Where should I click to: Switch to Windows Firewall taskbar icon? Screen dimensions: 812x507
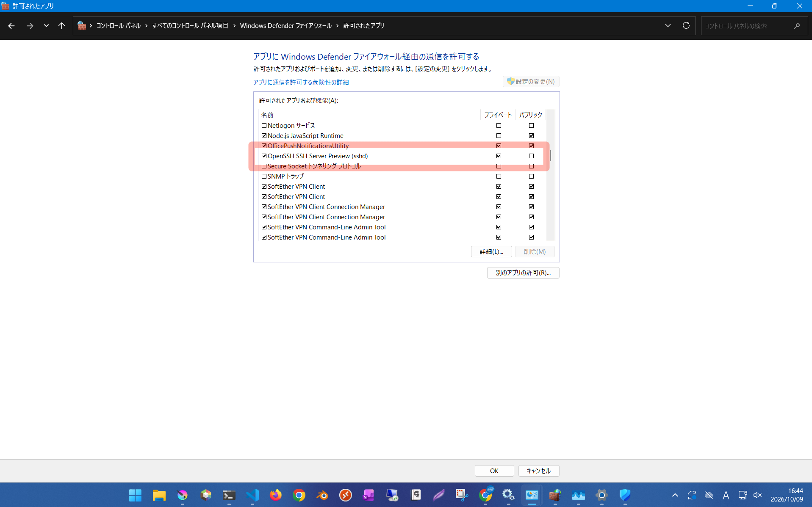555,495
